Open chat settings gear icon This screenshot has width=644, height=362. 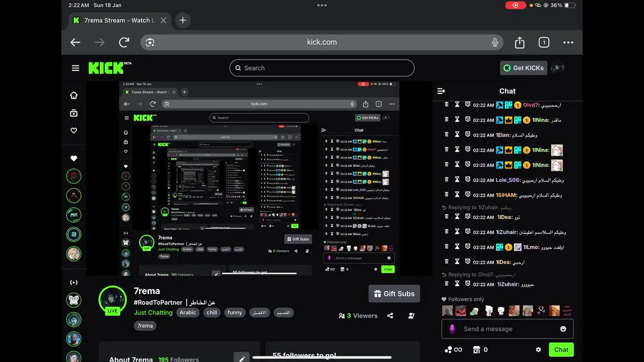[538, 349]
